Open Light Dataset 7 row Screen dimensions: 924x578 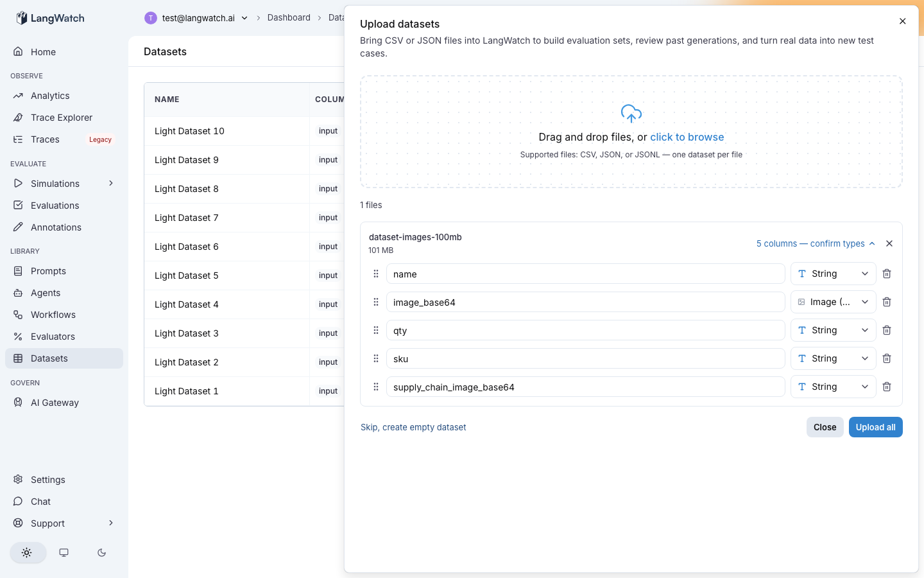point(244,218)
